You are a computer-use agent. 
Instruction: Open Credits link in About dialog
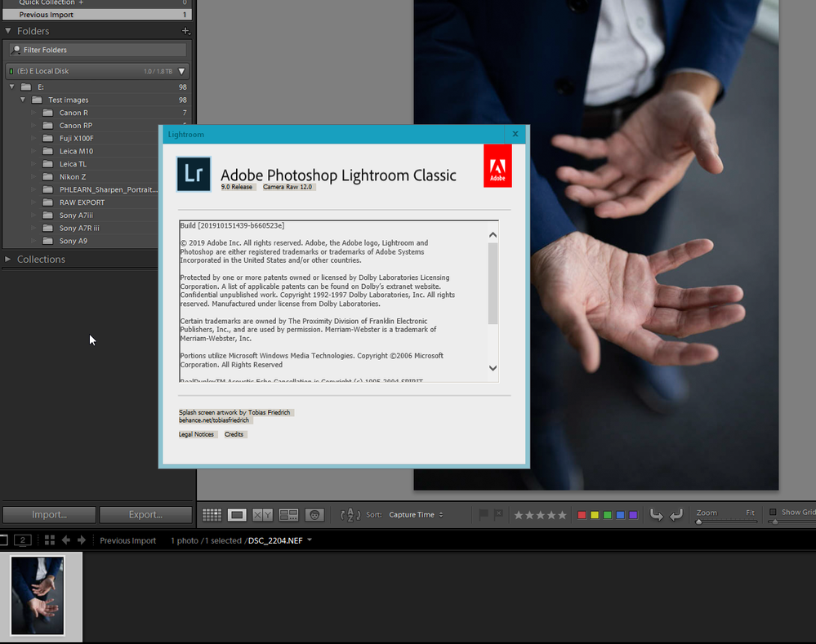click(x=234, y=434)
